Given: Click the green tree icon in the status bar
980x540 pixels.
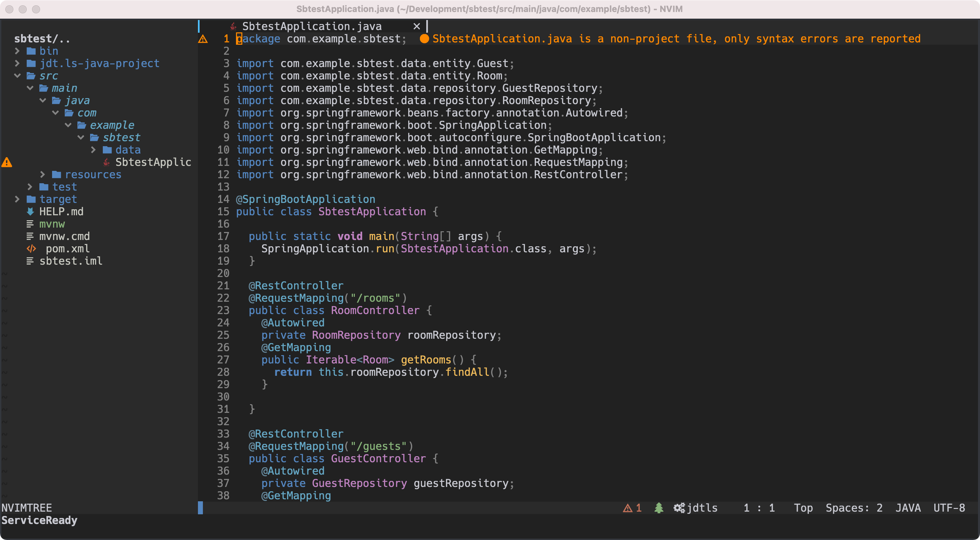Looking at the screenshot, I should [659, 508].
